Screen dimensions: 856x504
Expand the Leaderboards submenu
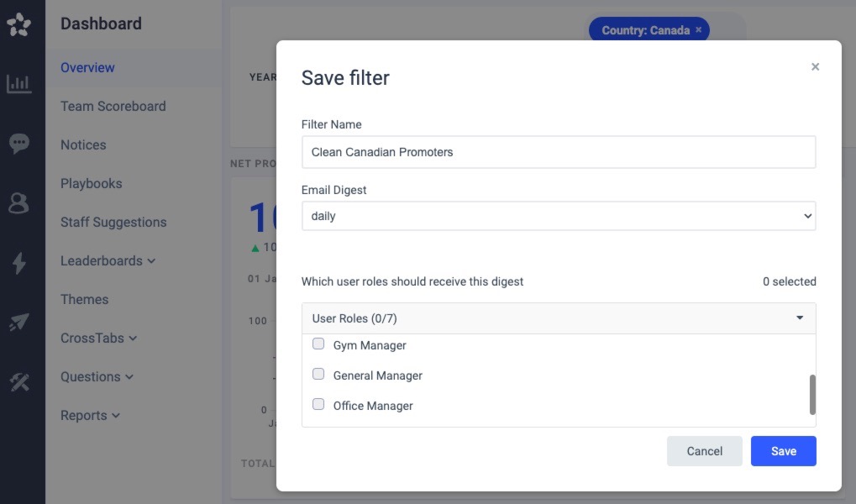[x=108, y=260]
